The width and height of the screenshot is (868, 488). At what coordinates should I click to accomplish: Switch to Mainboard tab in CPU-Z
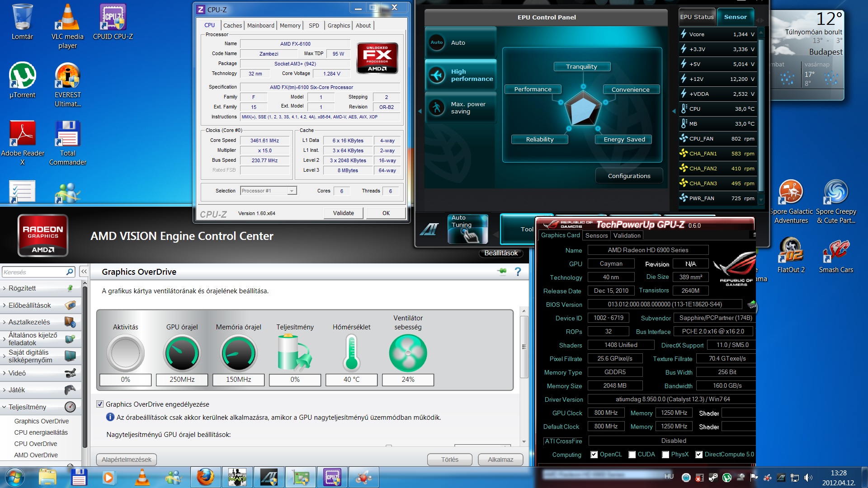260,25
